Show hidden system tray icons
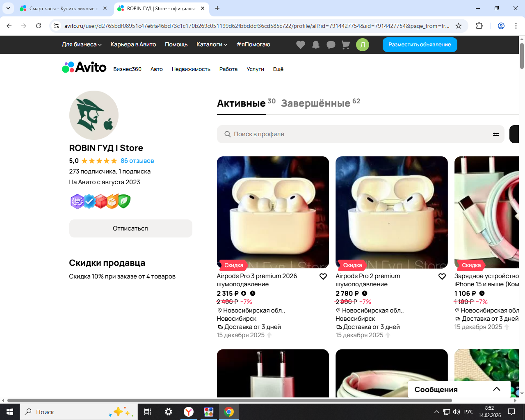Viewport: 525px width, 420px height. click(436, 412)
